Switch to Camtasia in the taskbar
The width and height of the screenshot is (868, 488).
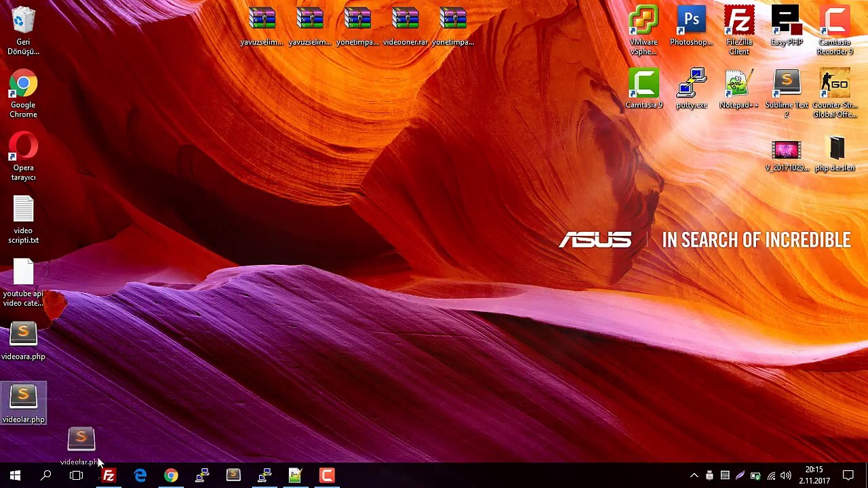pos(327,476)
